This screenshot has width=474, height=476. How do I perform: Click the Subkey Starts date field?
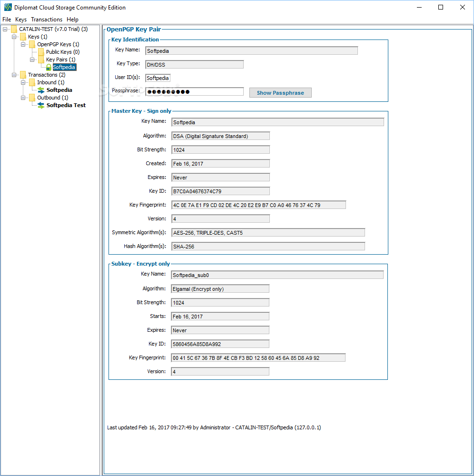[220, 317]
